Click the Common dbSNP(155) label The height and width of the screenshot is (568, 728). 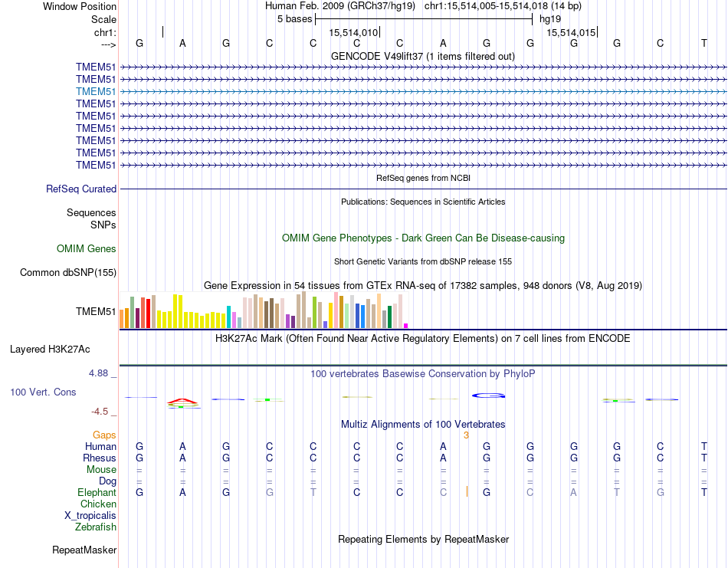click(x=67, y=273)
